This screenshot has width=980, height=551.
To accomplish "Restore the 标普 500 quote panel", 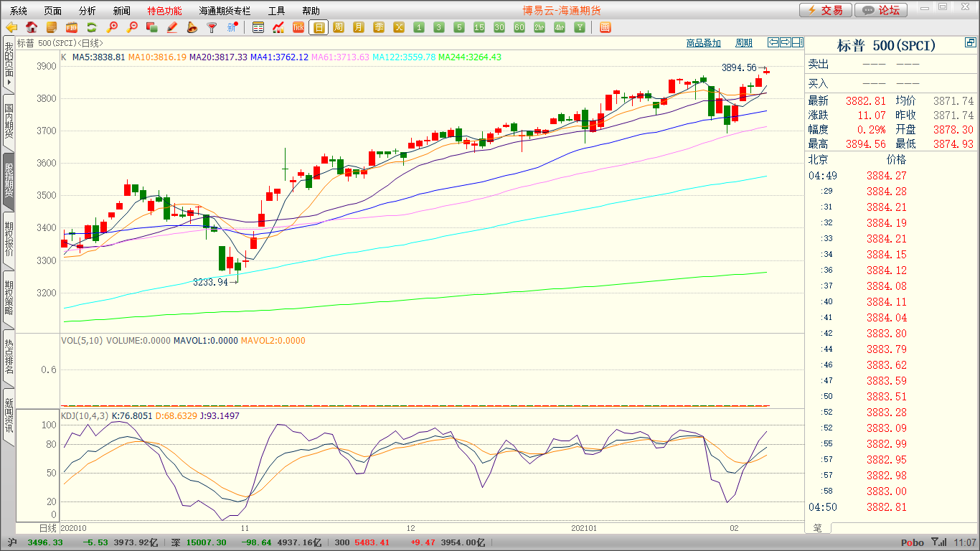I will tap(970, 43).
